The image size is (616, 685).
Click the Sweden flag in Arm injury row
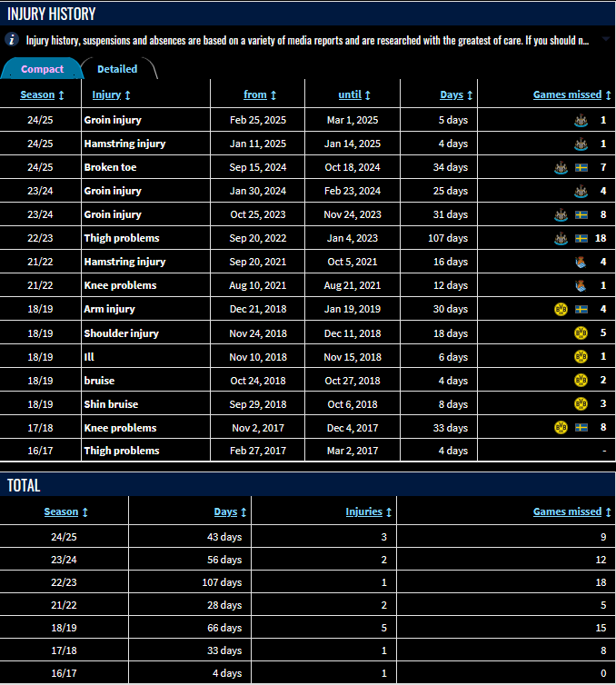tap(581, 309)
